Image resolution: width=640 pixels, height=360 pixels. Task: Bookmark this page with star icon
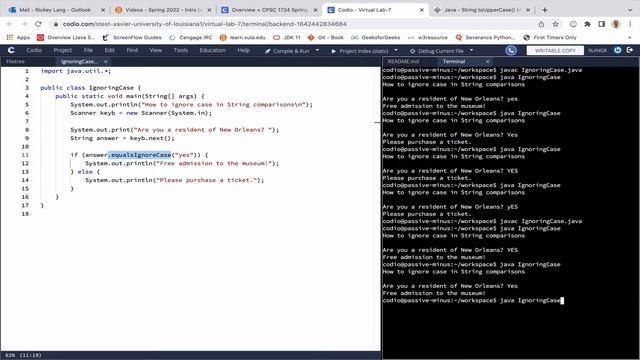coord(556,24)
